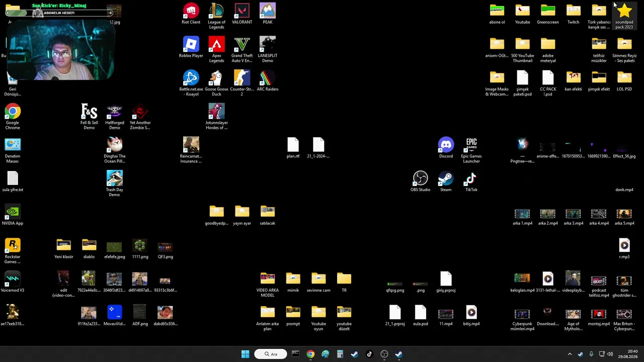644x362 pixels.
Task: Open the Windows Start menu
Action: tap(245, 354)
